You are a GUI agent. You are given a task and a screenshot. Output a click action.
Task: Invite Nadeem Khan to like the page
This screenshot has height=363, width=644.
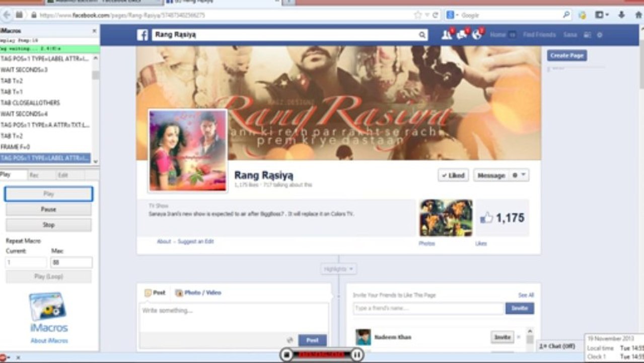coord(502,337)
